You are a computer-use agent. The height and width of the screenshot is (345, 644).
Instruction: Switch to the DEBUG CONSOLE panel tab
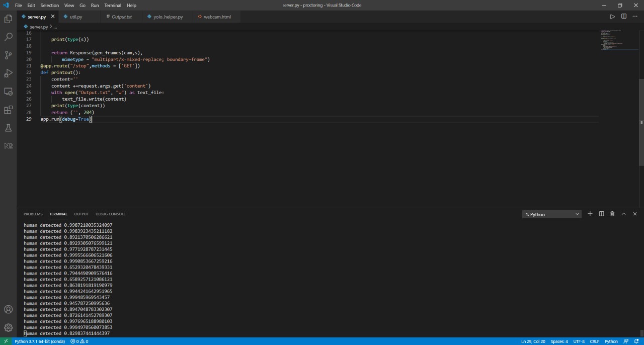pos(111,214)
